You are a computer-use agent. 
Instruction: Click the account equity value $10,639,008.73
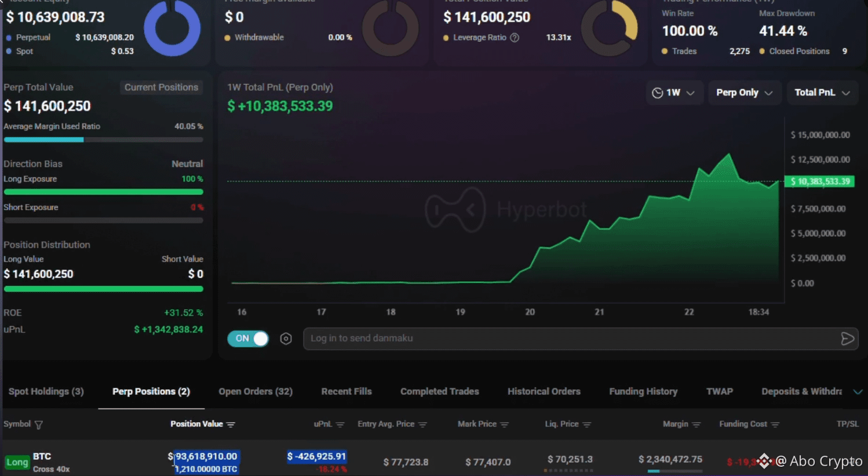coord(56,17)
